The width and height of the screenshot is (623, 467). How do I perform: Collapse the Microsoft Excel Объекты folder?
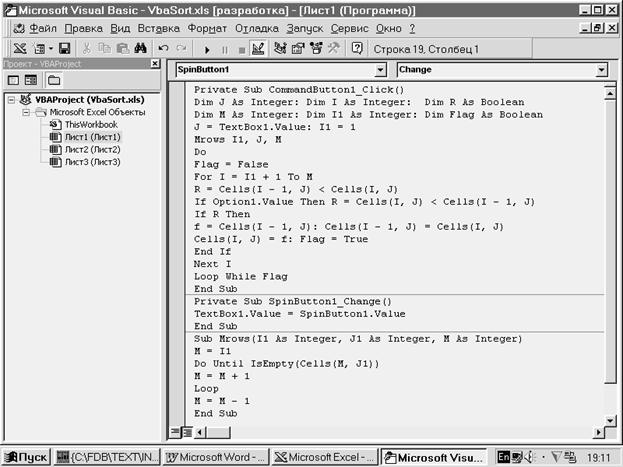(26, 113)
